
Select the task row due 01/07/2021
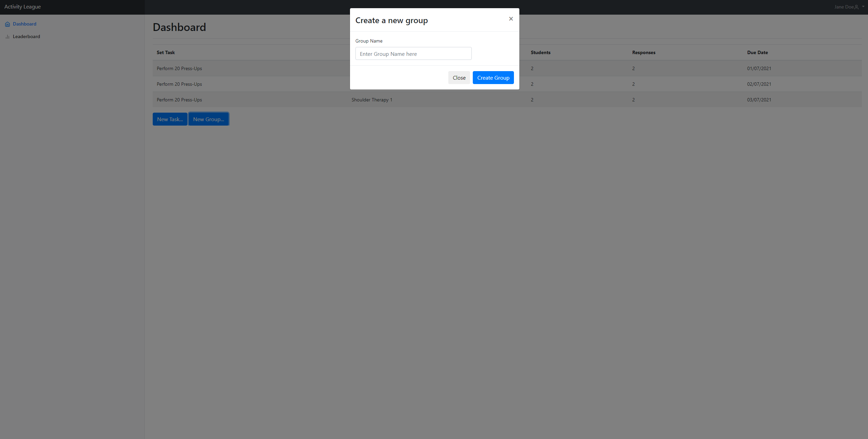(507, 68)
